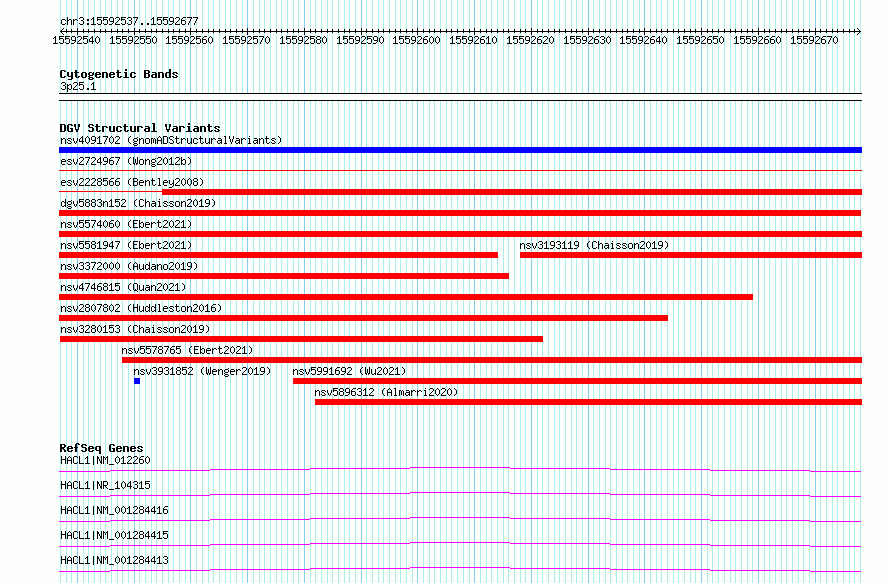Click the red bar under nsv5574060
The height and width of the screenshot is (583, 890).
[x=460, y=234]
